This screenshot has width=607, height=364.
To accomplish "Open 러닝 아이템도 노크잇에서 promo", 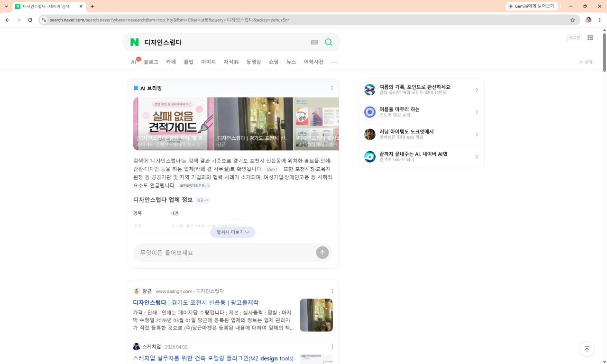I will point(421,134).
